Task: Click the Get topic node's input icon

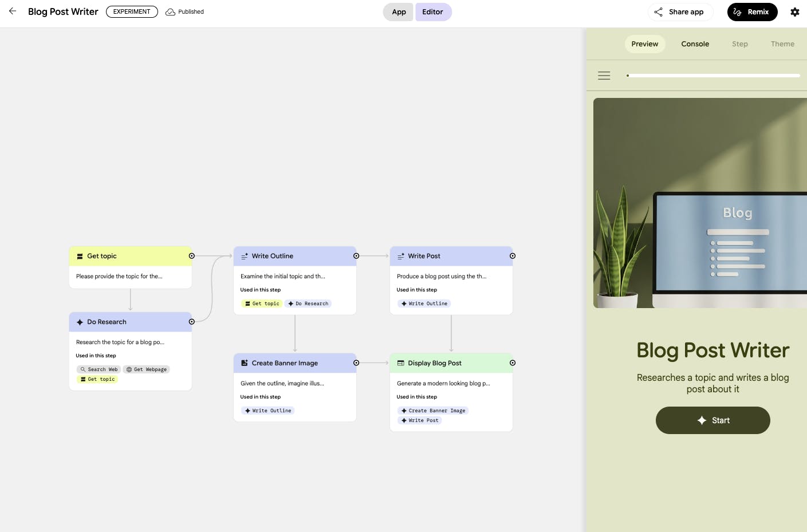Action: (80, 257)
